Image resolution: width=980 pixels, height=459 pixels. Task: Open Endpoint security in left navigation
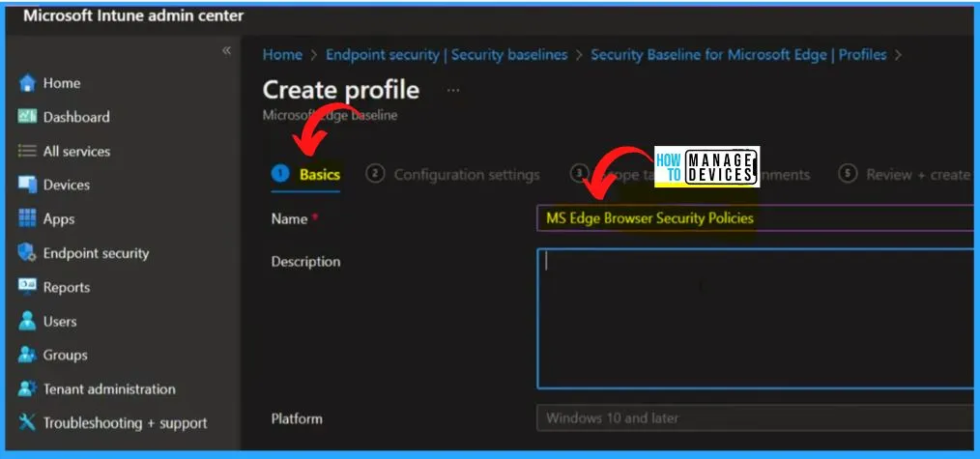(x=97, y=253)
